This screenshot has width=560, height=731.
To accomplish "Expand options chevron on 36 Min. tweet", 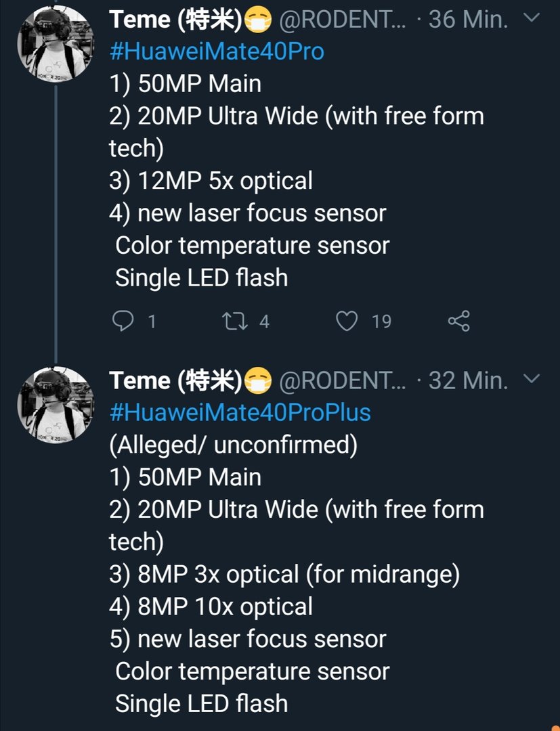I will point(532,18).
